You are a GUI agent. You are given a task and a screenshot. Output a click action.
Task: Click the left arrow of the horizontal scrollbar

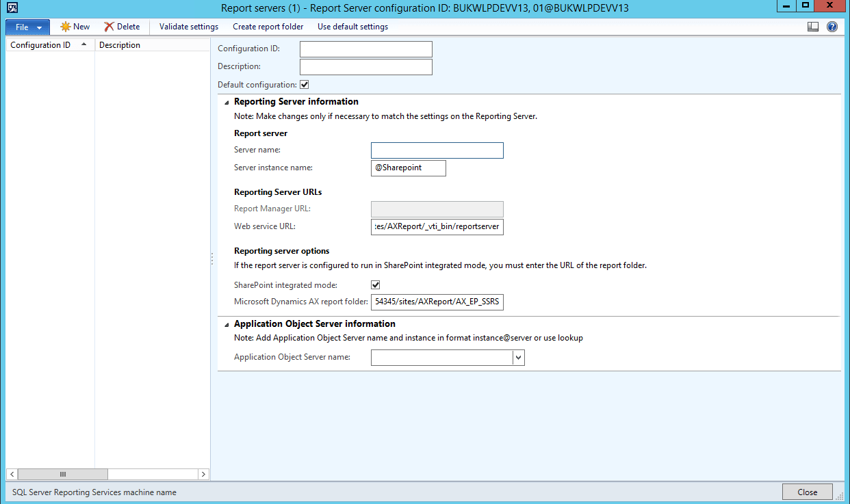pyautogui.click(x=12, y=474)
